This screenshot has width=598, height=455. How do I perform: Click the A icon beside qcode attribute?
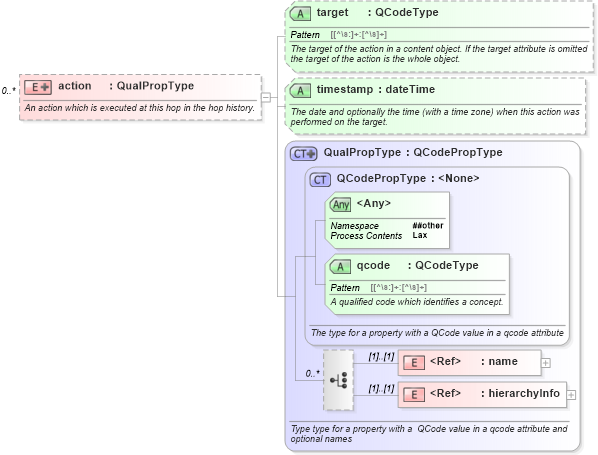coord(340,267)
